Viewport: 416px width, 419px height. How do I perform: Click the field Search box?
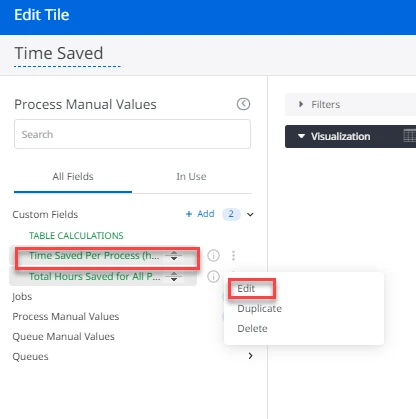point(132,134)
